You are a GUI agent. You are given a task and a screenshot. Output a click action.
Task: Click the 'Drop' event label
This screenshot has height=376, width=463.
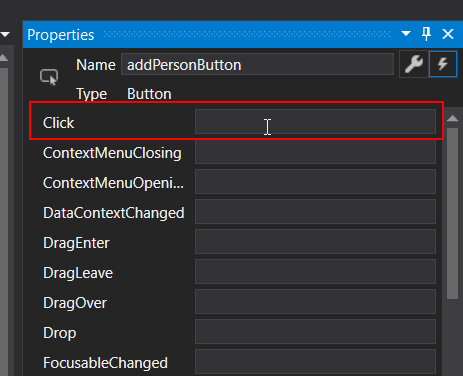(60, 333)
